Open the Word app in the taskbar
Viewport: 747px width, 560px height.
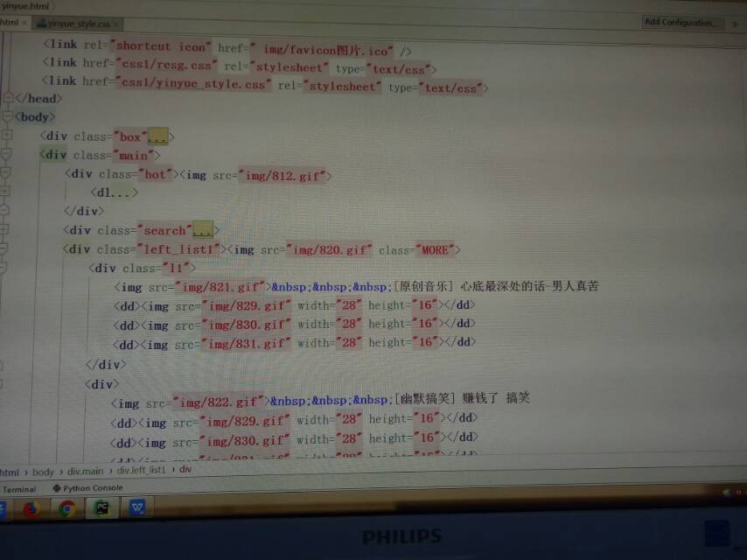coord(137,508)
